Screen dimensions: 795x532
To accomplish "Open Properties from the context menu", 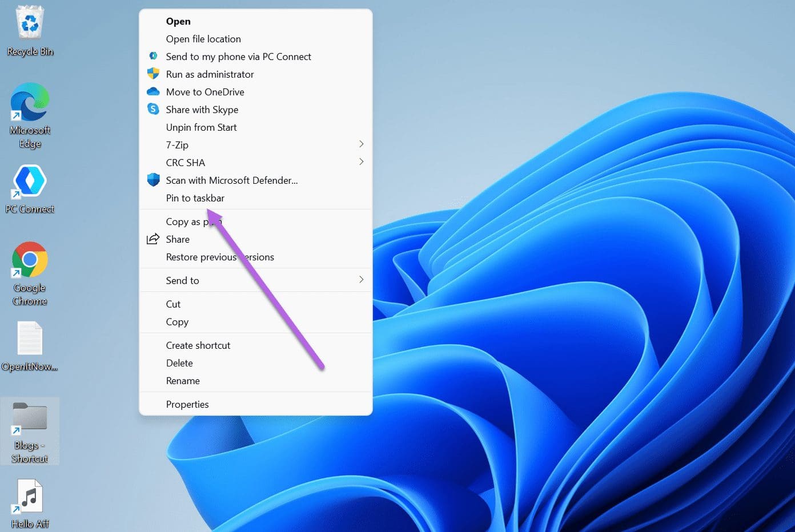I will [x=187, y=404].
